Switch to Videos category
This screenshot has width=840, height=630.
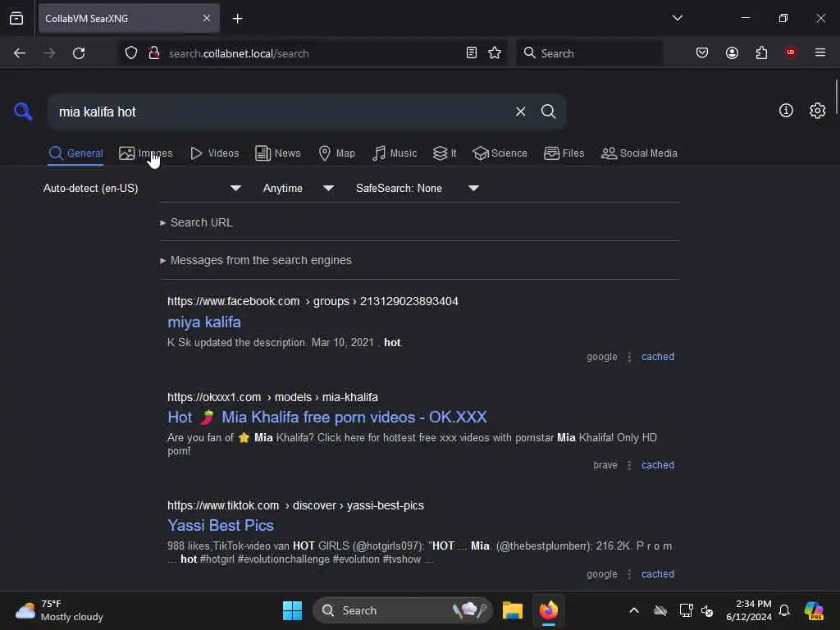(x=214, y=153)
